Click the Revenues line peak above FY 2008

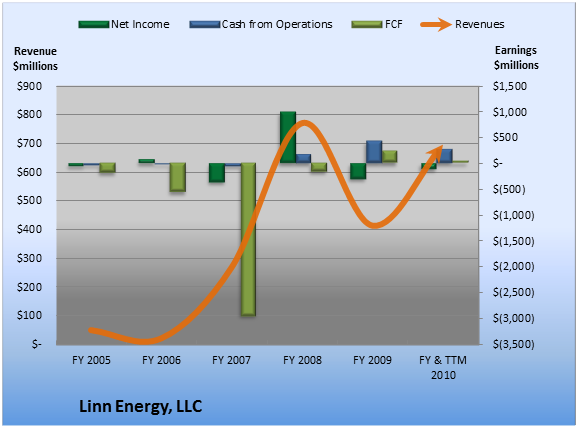pos(304,124)
